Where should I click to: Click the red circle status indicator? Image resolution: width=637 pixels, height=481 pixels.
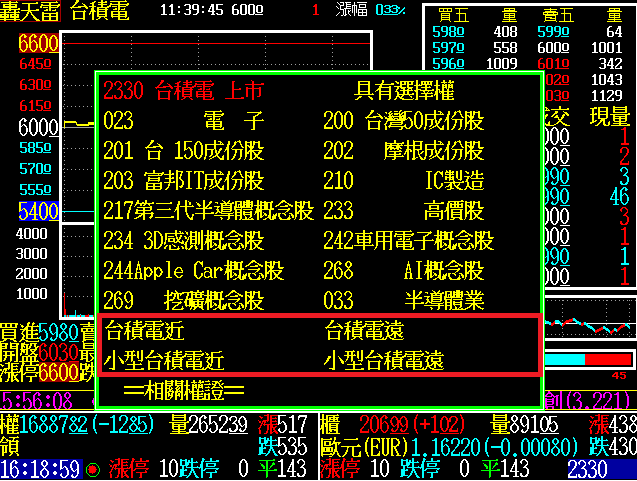point(92,469)
